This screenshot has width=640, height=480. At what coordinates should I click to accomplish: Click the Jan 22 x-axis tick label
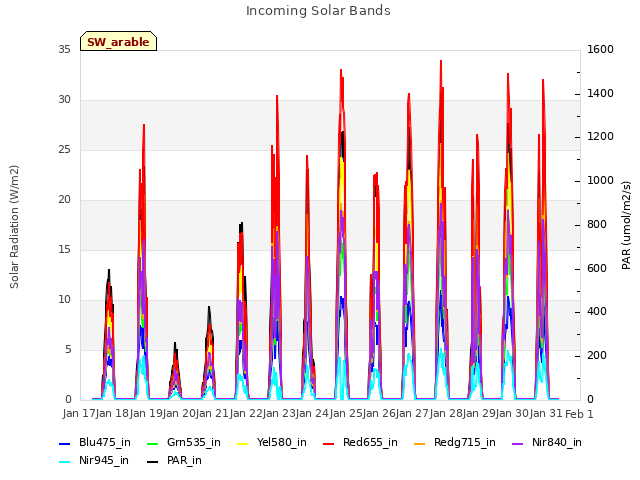point(246,413)
